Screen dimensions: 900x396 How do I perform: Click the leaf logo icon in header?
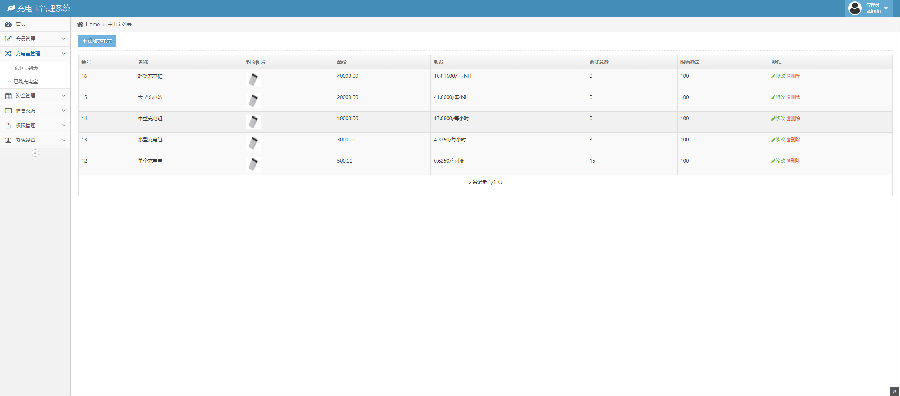[x=10, y=9]
